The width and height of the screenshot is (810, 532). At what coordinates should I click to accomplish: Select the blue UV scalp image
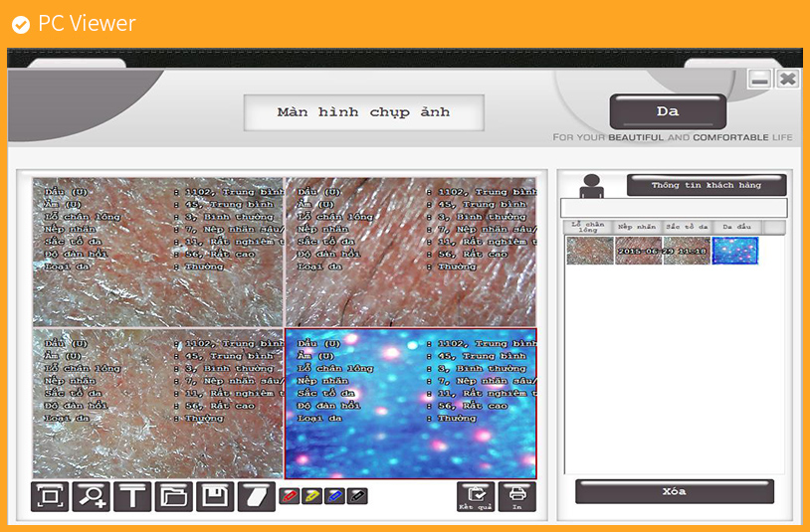(411, 404)
